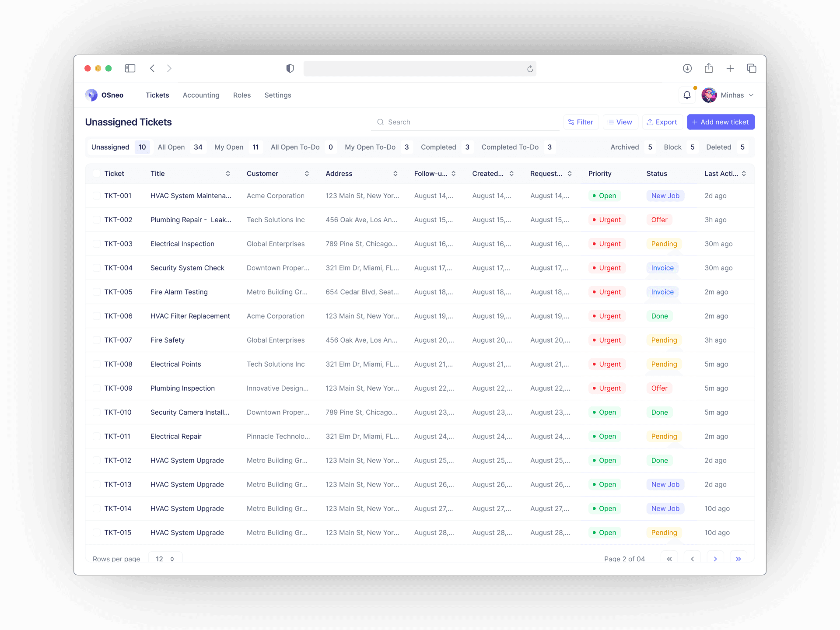840x630 pixels.
Task: Open the Tickets nav item
Action: click(x=157, y=95)
